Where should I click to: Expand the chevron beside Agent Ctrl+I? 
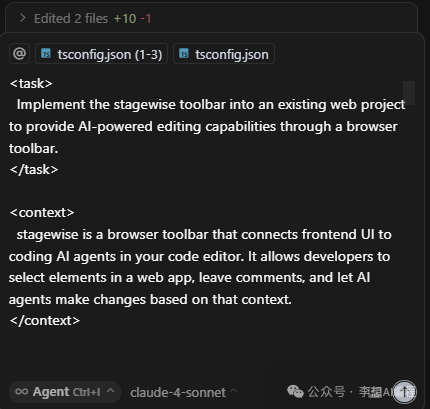pos(111,391)
